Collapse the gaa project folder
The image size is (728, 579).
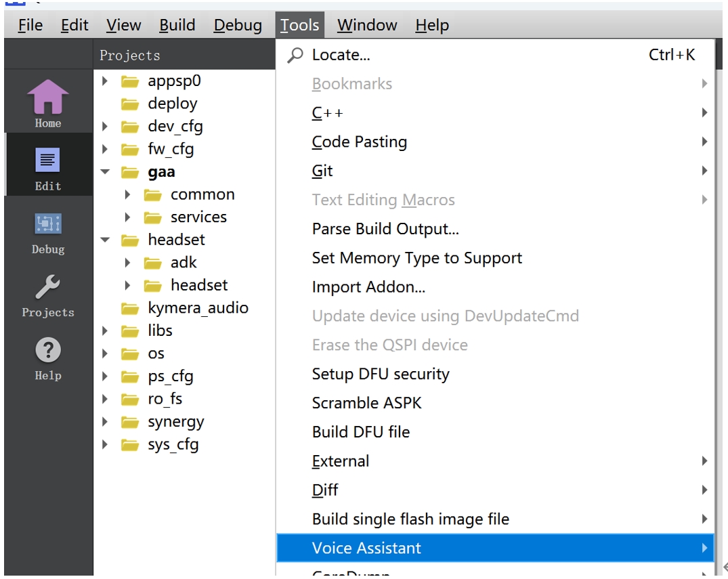(x=105, y=172)
